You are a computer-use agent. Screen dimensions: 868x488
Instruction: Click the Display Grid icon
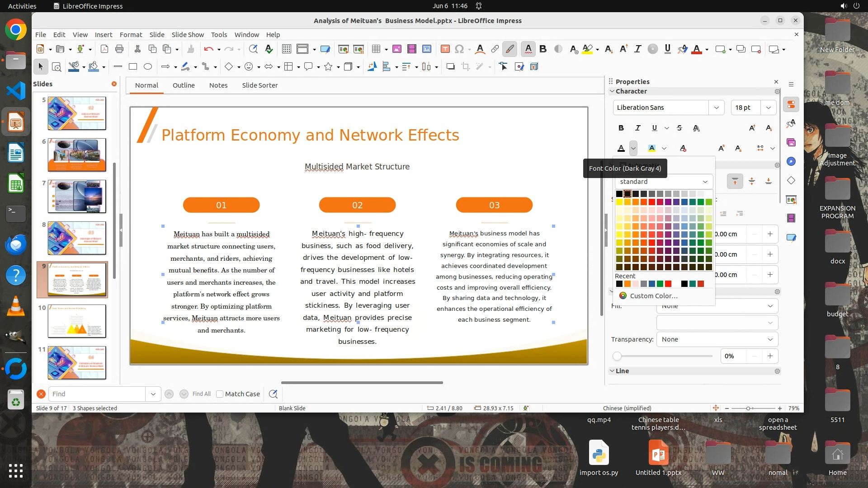click(286, 49)
